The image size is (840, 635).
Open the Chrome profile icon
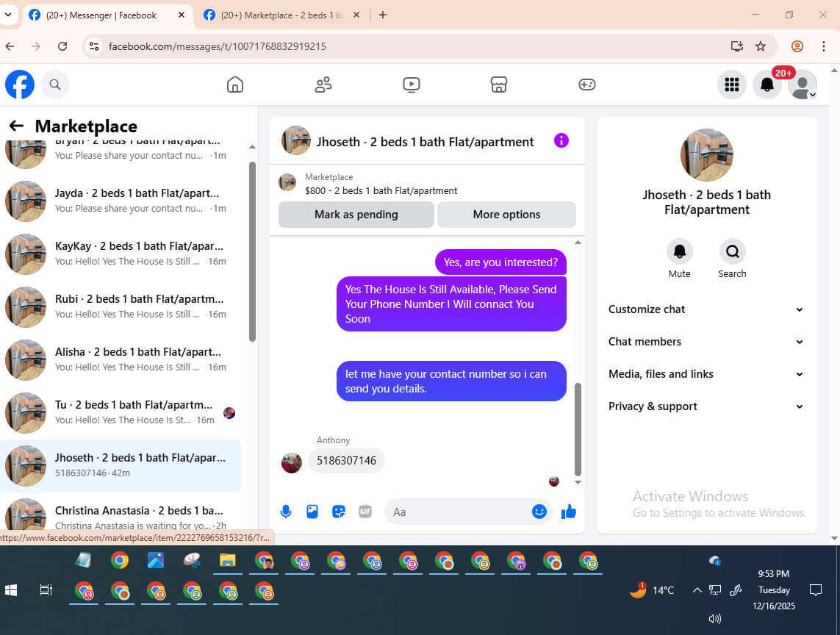(797, 46)
